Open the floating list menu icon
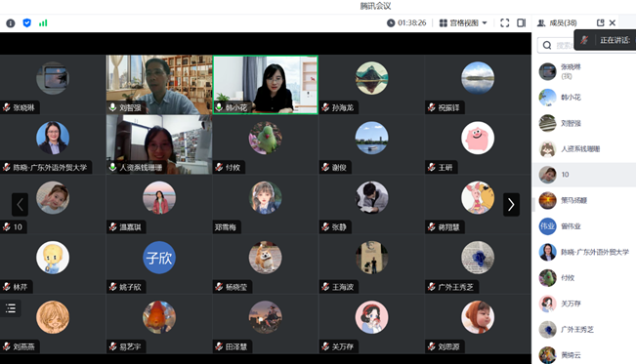This screenshot has width=636, height=364. pyautogui.click(x=11, y=308)
